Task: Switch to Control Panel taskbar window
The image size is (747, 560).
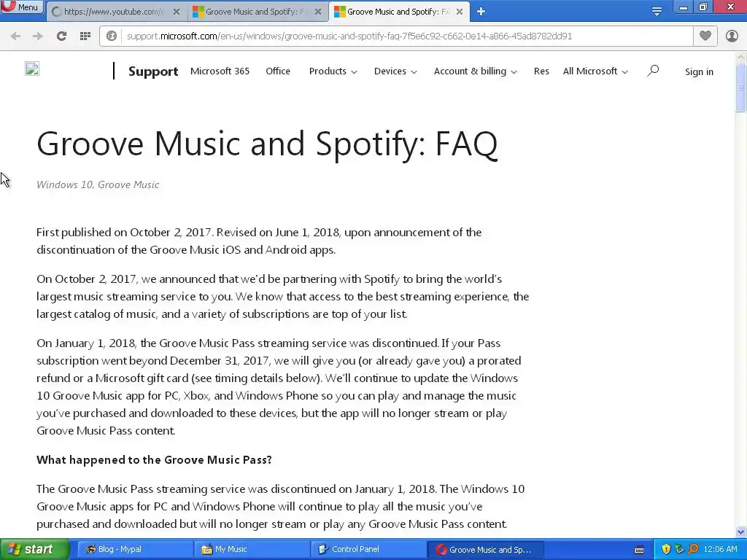Action: coord(369,550)
